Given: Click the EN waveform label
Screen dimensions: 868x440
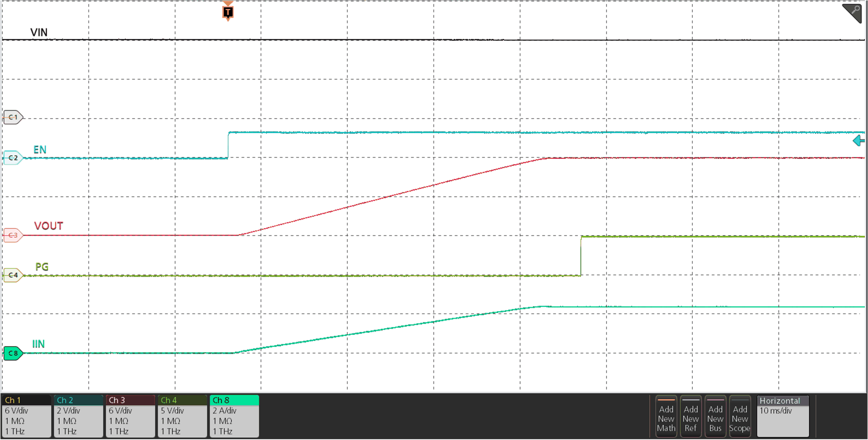Looking at the screenshot, I should 40,150.
